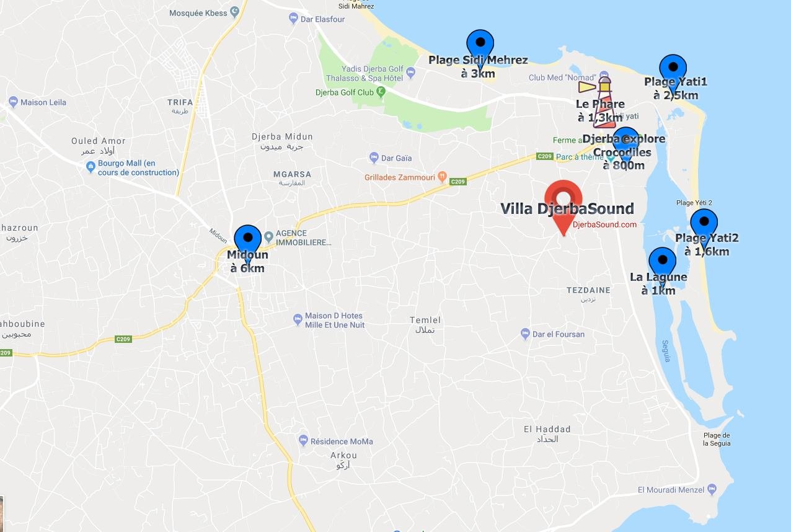Click the Maison Leila hotel marker
The image size is (791, 532).
point(14,101)
